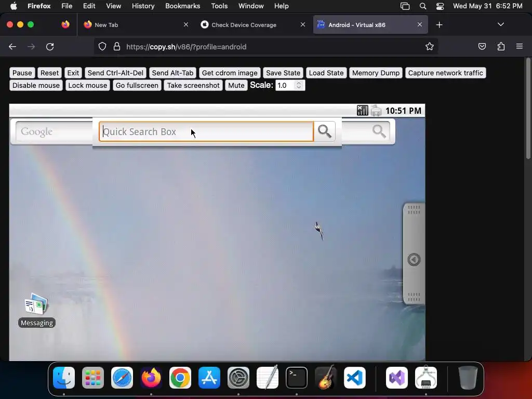Open the History menu
Viewport: 532px width, 399px height.
[x=143, y=6]
